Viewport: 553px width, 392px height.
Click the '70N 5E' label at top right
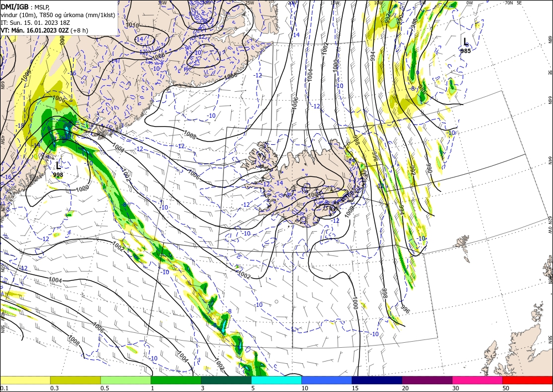[x=513, y=3]
